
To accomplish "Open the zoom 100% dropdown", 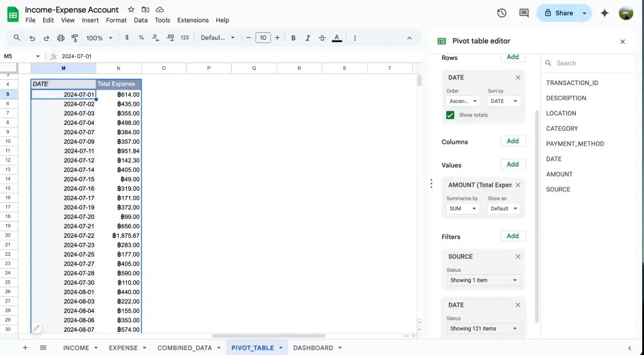I will (x=99, y=38).
